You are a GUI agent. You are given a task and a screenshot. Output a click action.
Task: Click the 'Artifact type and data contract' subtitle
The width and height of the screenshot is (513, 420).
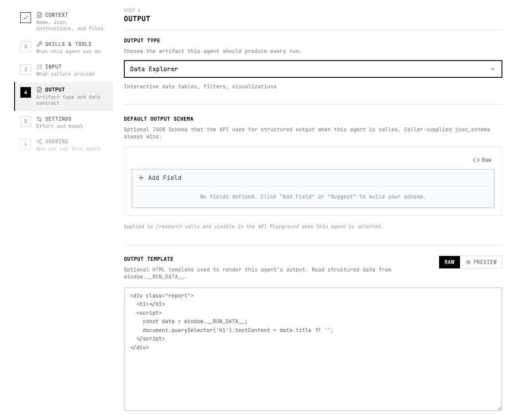68,100
